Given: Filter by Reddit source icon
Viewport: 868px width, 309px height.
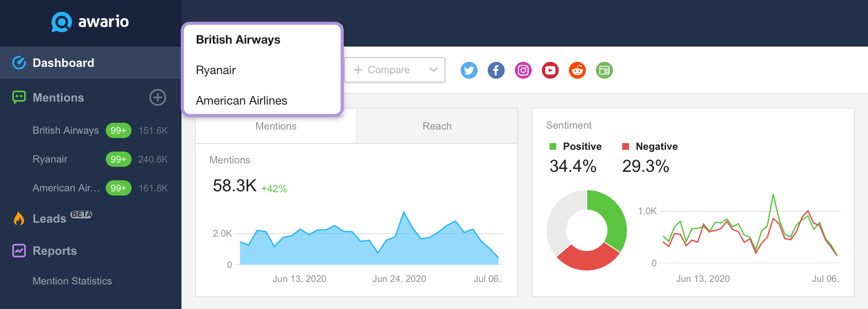Looking at the screenshot, I should [x=577, y=70].
